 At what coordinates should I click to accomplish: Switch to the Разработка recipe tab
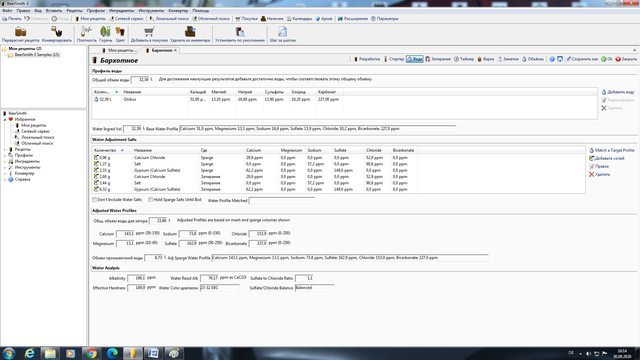click(367, 59)
